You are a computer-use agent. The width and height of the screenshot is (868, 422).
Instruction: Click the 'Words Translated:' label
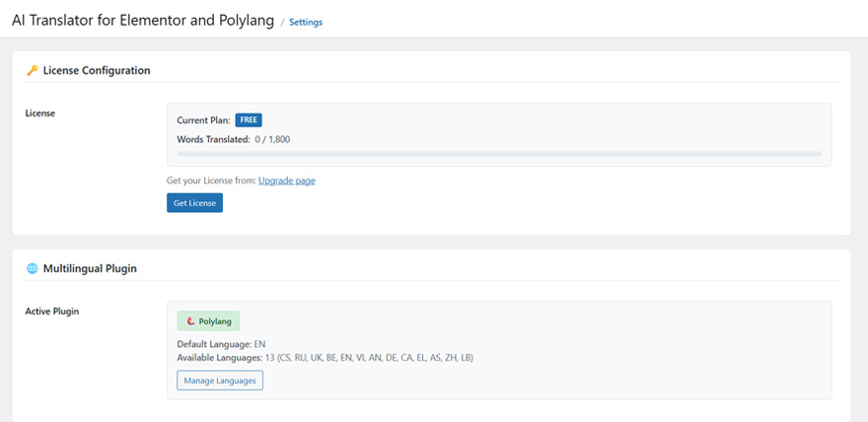click(214, 139)
